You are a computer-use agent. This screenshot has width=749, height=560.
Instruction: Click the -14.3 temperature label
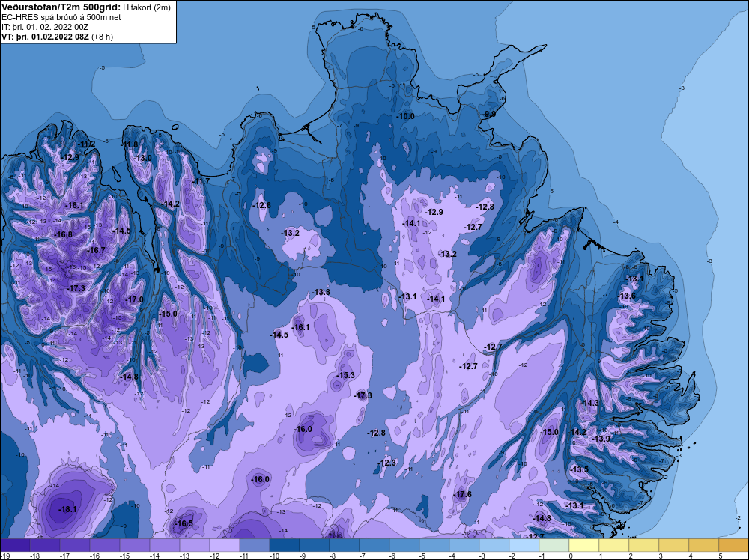tap(589, 403)
